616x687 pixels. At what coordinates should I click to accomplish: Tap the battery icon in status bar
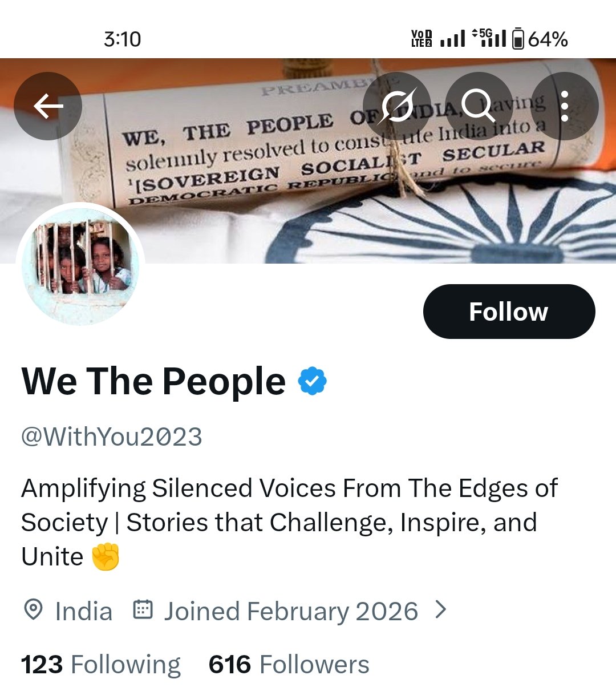point(518,39)
